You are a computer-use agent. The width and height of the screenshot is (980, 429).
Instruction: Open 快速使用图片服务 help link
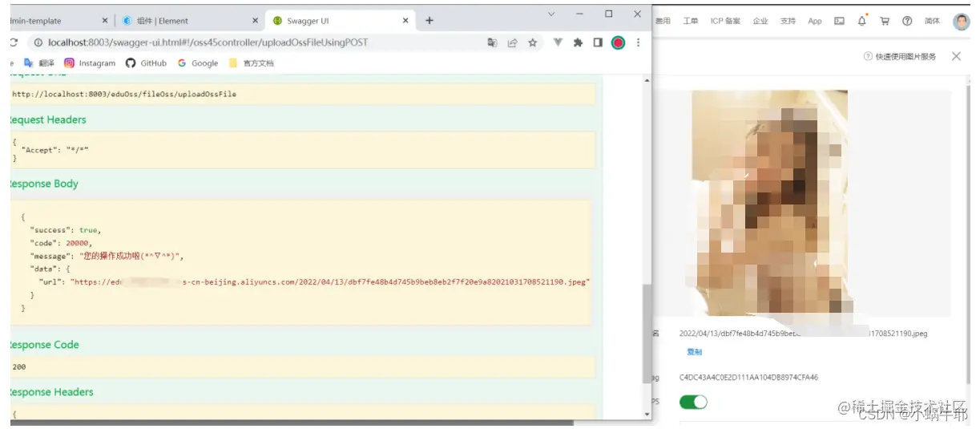(899, 56)
